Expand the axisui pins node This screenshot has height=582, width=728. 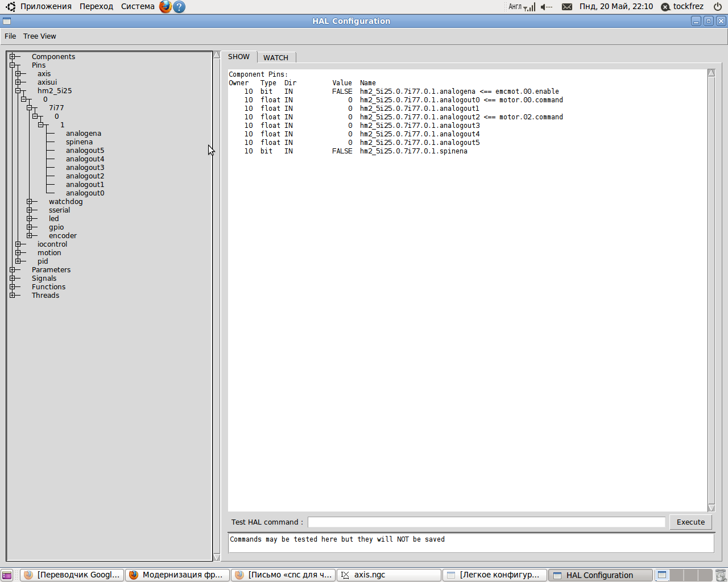18,82
